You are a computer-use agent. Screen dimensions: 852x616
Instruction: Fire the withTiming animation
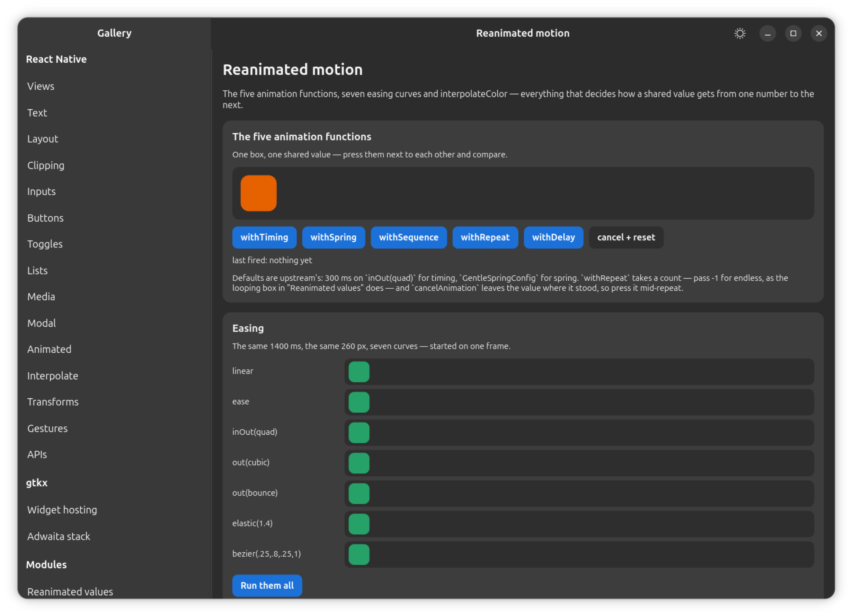264,237
